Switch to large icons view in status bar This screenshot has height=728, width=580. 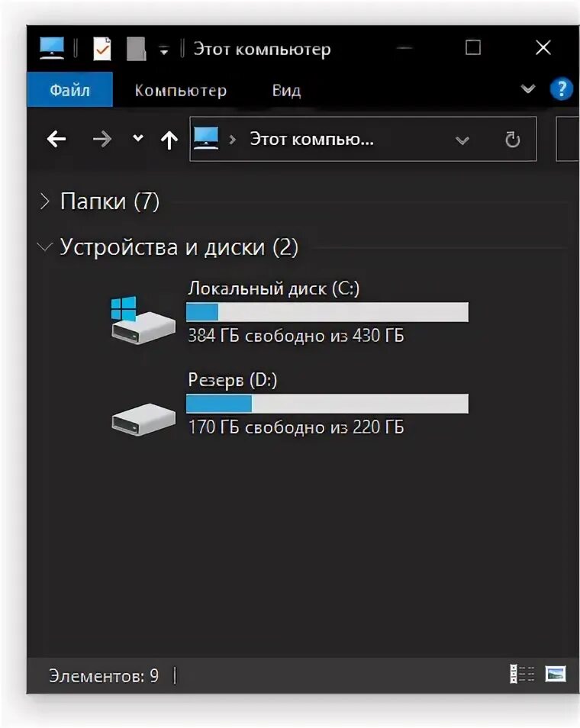click(556, 674)
